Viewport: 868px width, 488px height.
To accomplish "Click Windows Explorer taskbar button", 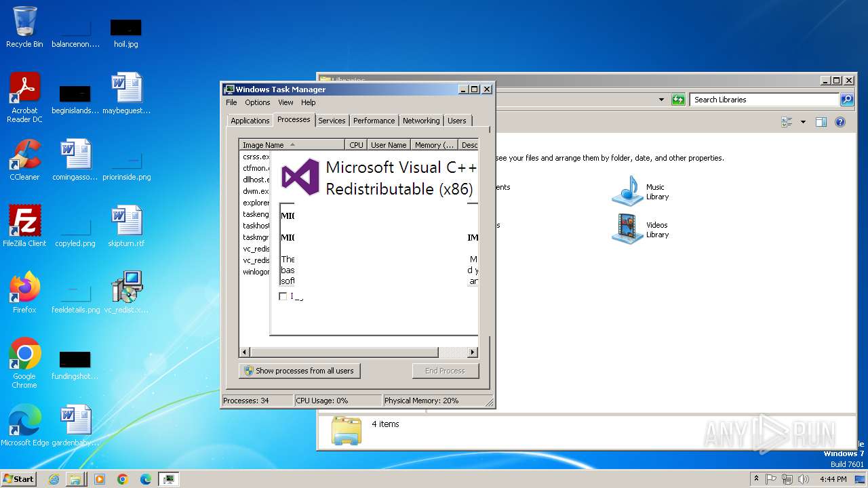I will pos(75,479).
